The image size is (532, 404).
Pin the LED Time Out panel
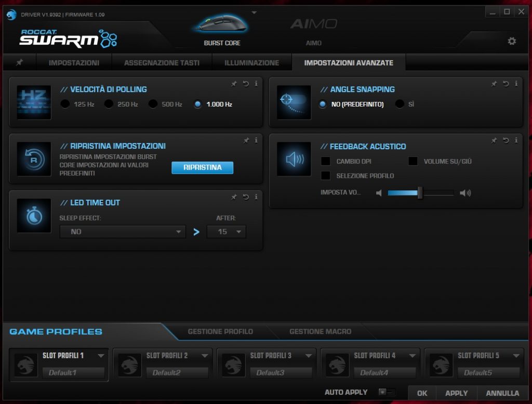pyautogui.click(x=234, y=197)
